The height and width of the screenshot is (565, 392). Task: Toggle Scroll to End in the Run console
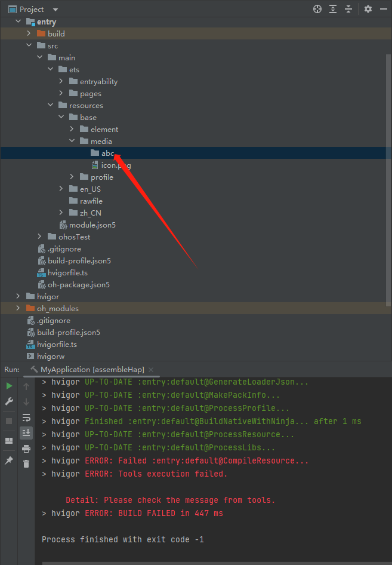(x=26, y=433)
